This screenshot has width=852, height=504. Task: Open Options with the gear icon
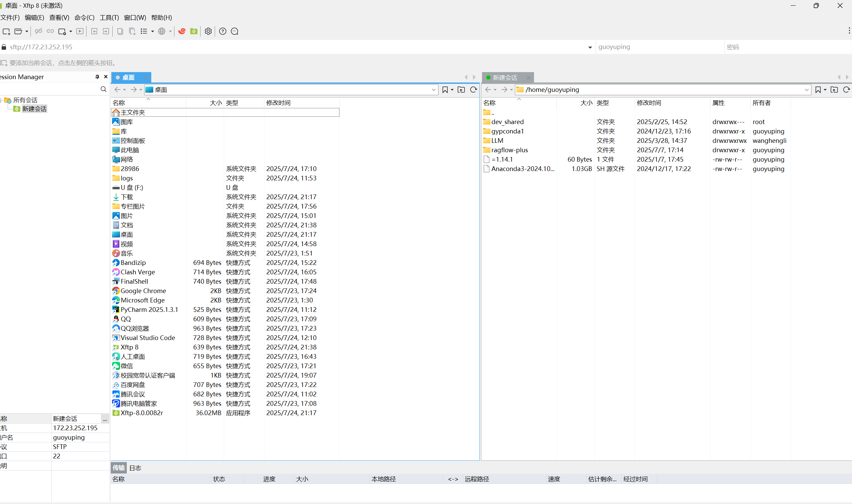pyautogui.click(x=208, y=31)
